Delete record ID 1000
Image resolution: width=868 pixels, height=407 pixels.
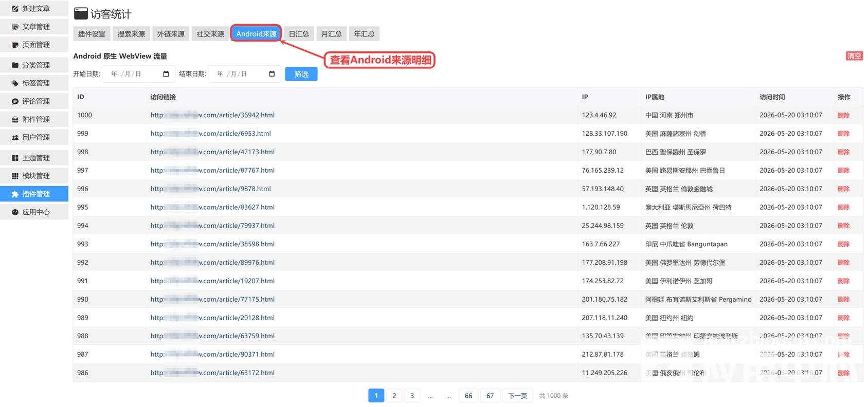[x=843, y=115]
